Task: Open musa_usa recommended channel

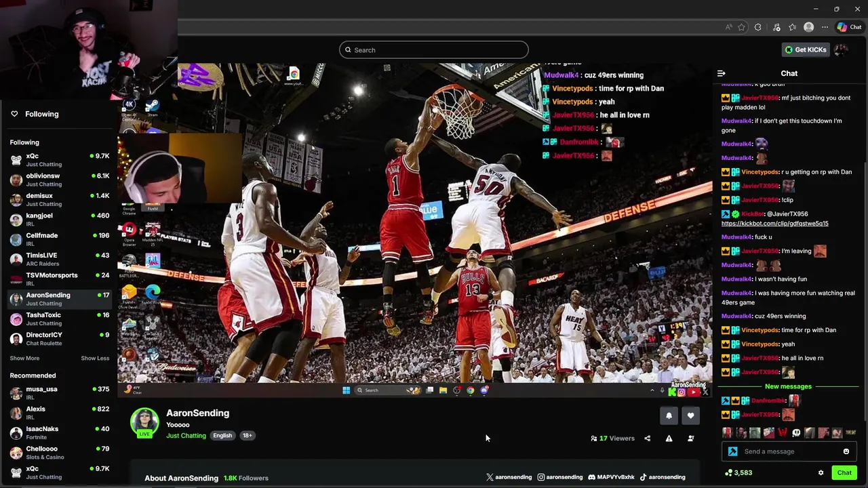Action: [59, 393]
